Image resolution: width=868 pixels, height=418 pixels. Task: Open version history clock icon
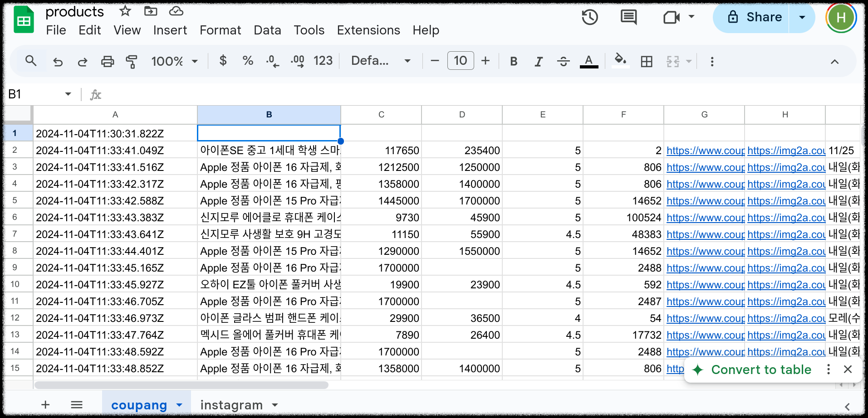pyautogui.click(x=590, y=18)
